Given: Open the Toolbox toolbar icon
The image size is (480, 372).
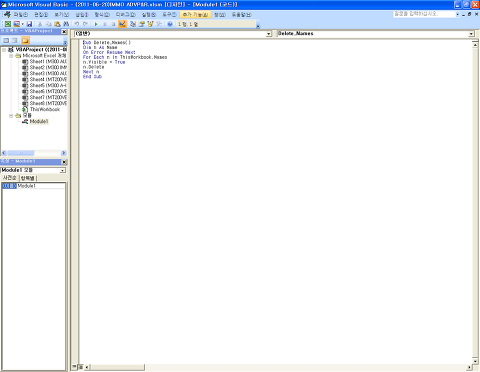Looking at the screenshot, I should click(x=159, y=24).
